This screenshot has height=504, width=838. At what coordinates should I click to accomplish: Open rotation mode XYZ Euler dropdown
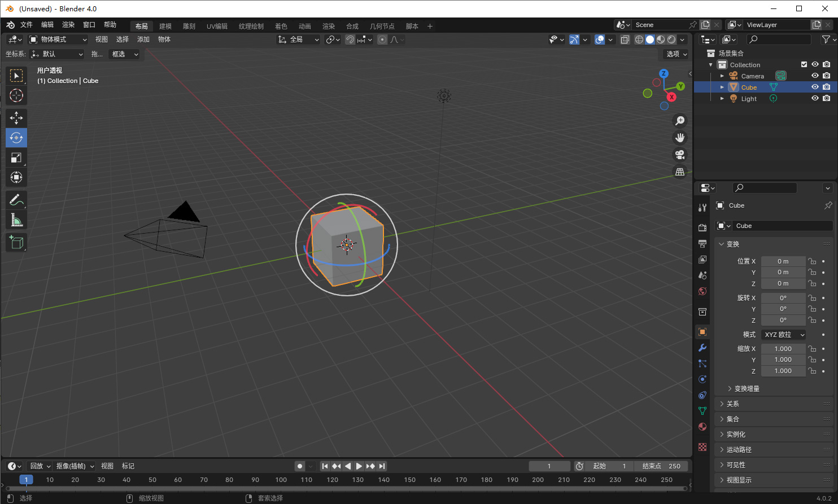[784, 335]
